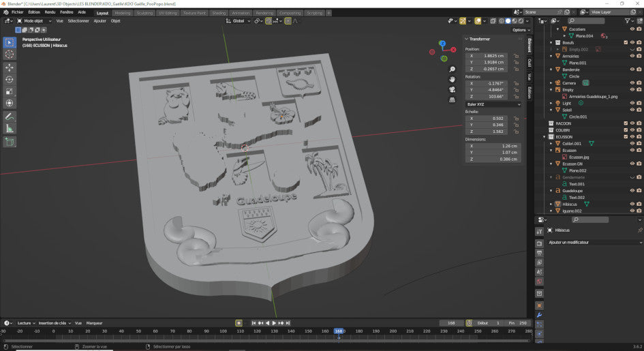Image resolution: width=644 pixels, height=351 pixels.
Task: Uncheck the RACOON collection checkbox
Action: [626, 123]
